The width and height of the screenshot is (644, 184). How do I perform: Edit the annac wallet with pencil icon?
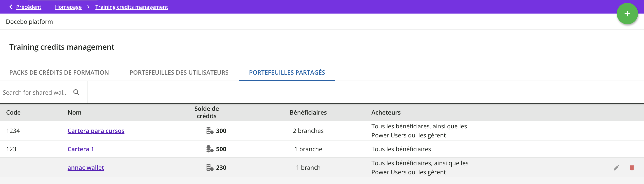tap(616, 167)
